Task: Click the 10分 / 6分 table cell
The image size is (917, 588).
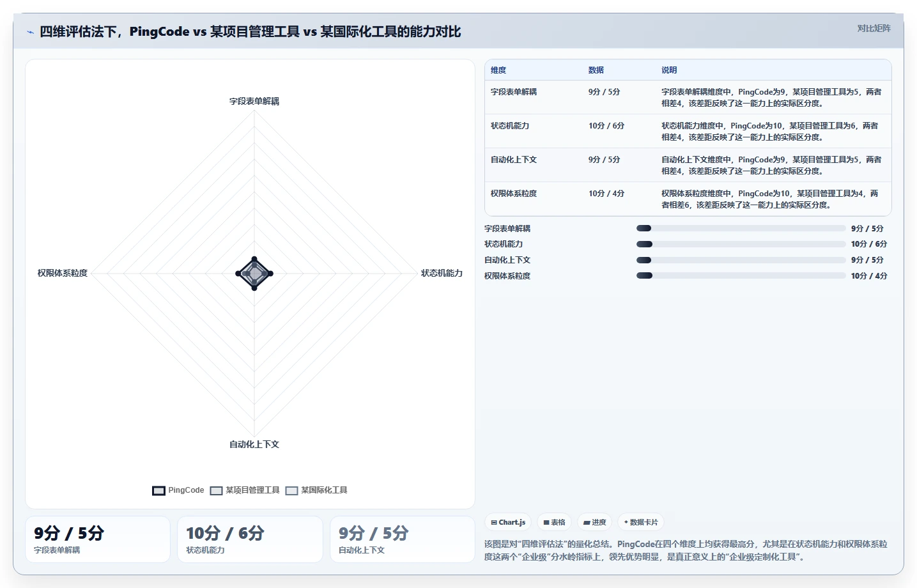Action: tap(606, 126)
